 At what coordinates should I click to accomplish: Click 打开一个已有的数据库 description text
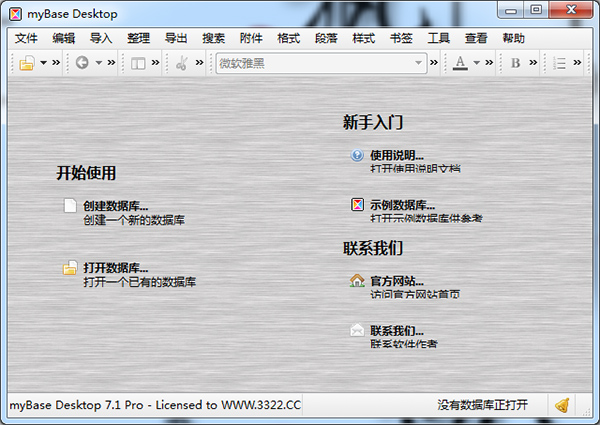pos(140,282)
